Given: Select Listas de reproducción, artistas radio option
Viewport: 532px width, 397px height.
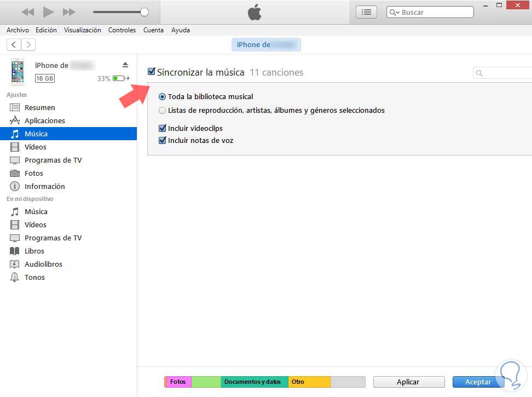Looking at the screenshot, I should pos(162,110).
